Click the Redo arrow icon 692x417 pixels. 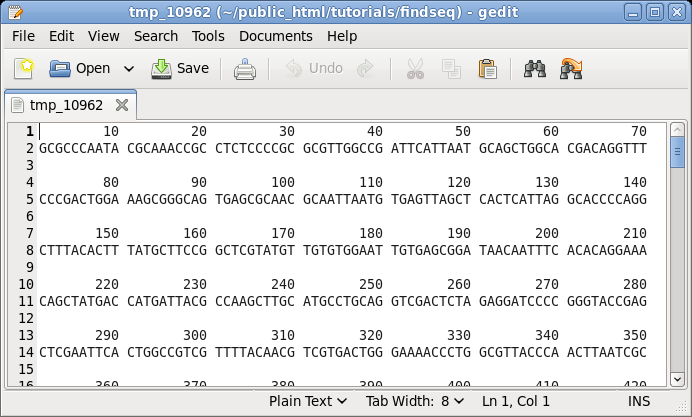click(x=366, y=69)
